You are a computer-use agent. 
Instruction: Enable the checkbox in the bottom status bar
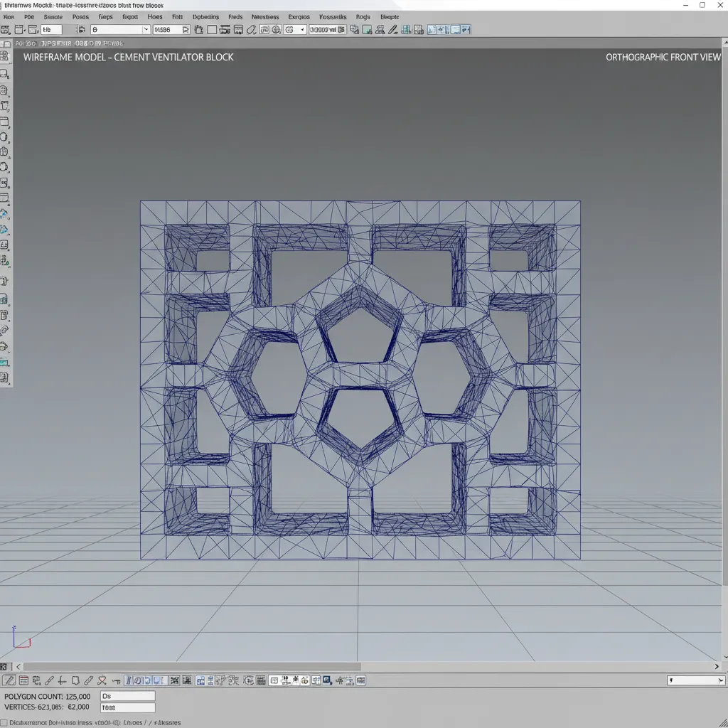(6, 721)
